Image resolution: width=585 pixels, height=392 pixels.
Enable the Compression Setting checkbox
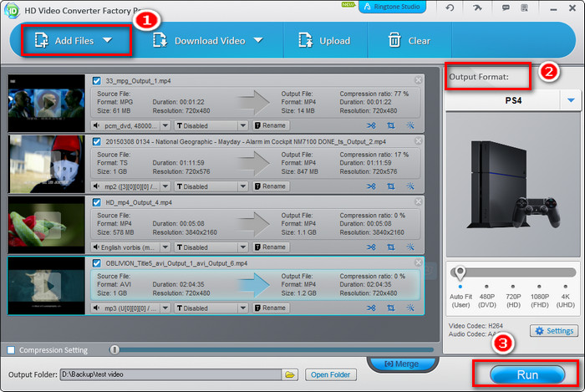coord(11,350)
